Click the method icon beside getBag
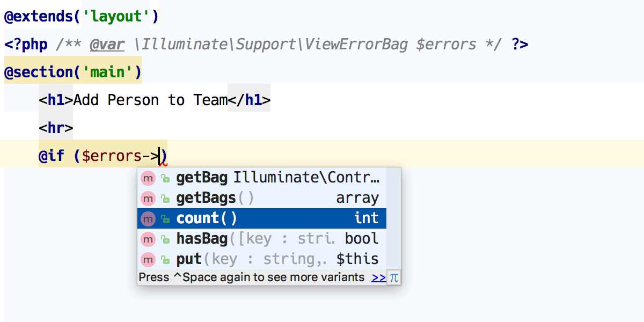Viewport: 644px width, 322px height. coord(148,178)
